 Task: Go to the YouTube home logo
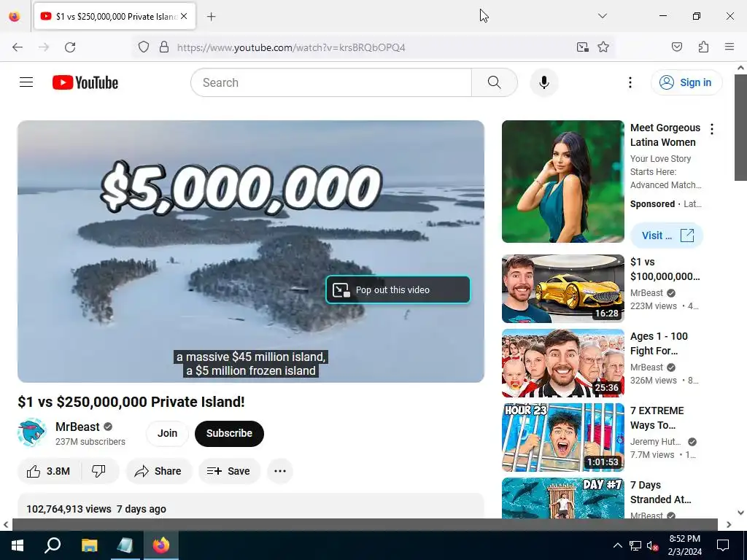pos(85,82)
